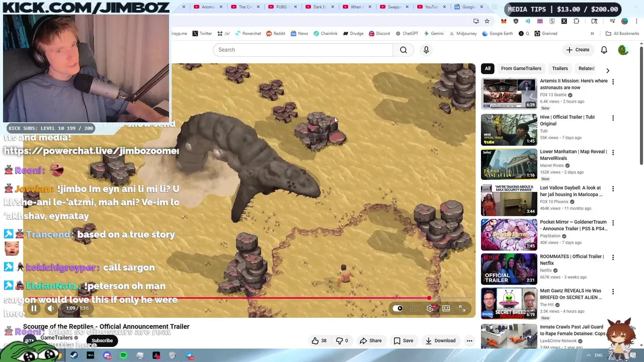Open the Artemis II Mission video thumbnail
The height and width of the screenshot is (362, 644).
coord(509,94)
